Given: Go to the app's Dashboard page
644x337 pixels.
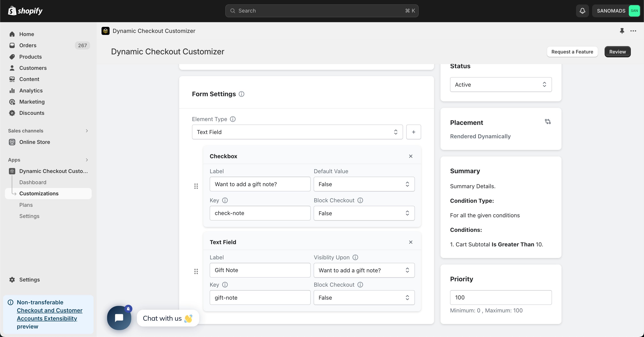Looking at the screenshot, I should tap(33, 182).
